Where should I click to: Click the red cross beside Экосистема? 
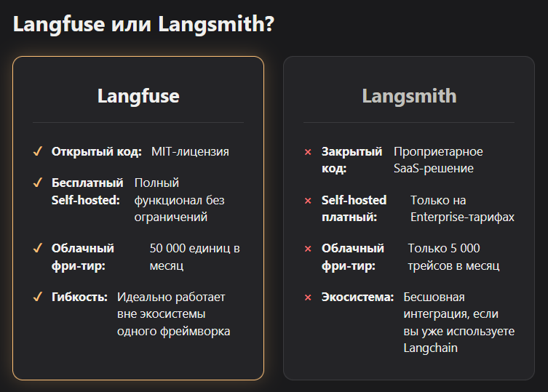(308, 297)
